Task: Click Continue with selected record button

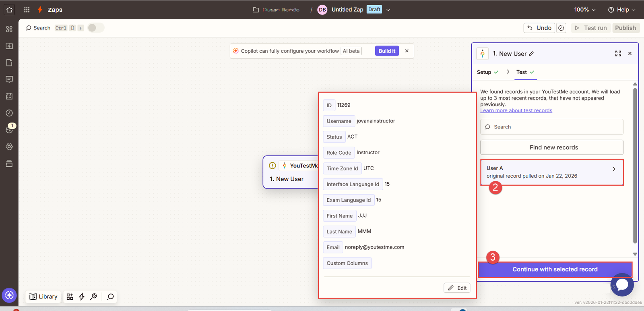Action: pos(555,270)
